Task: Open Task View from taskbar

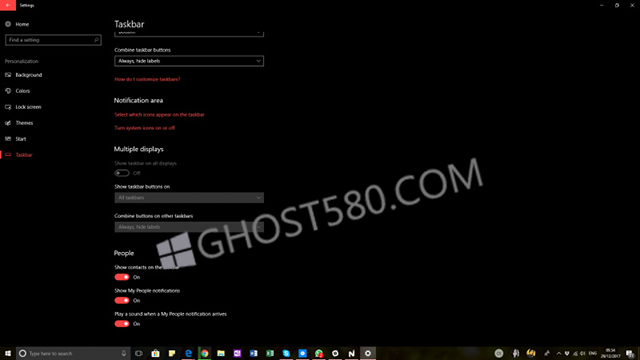Action: coord(139,353)
